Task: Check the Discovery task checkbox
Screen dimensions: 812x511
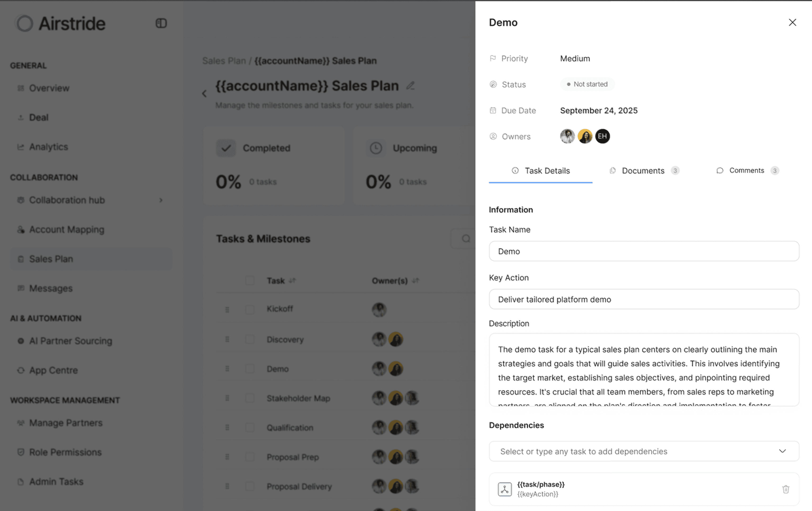Action: point(250,339)
